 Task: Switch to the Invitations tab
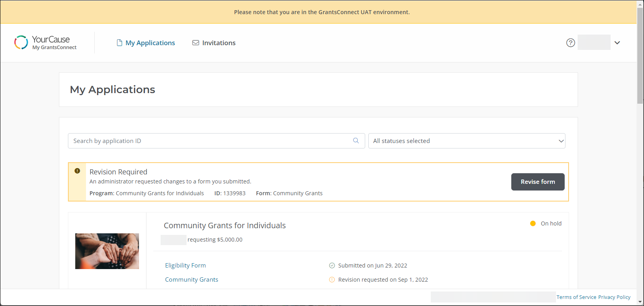(x=219, y=43)
